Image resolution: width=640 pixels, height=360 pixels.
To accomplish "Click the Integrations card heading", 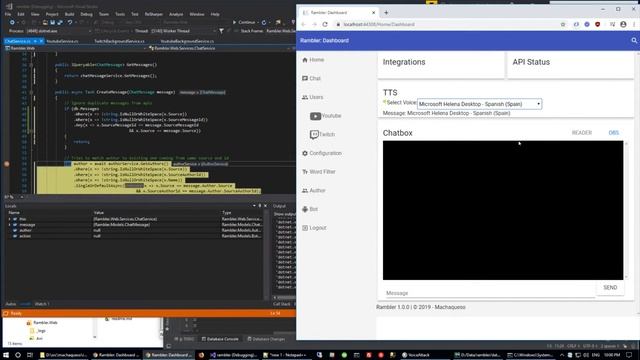I will click(404, 62).
